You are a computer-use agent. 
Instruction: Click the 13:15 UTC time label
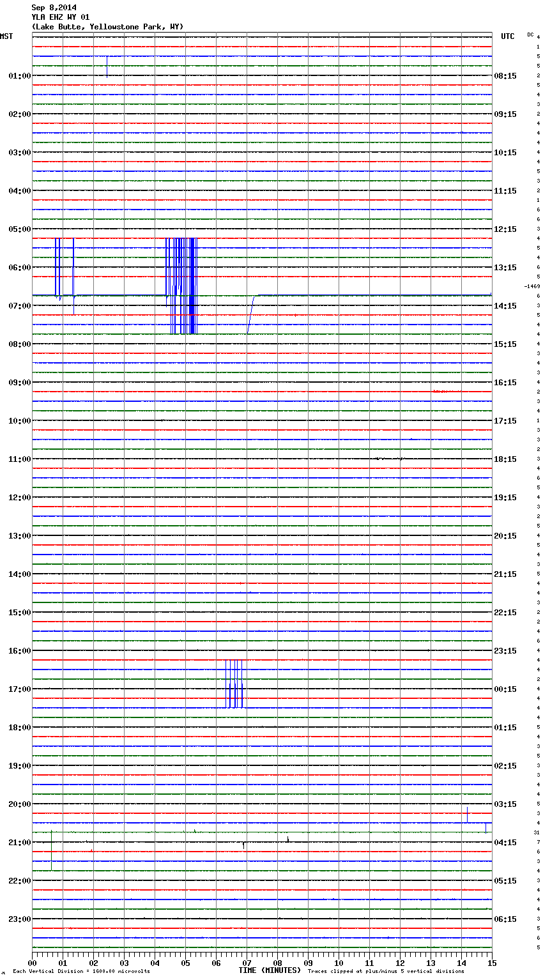[505, 268]
